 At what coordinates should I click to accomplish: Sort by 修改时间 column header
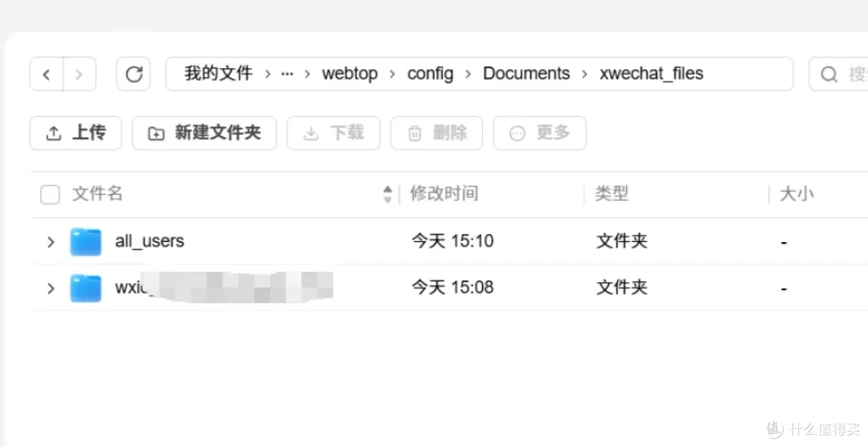444,194
